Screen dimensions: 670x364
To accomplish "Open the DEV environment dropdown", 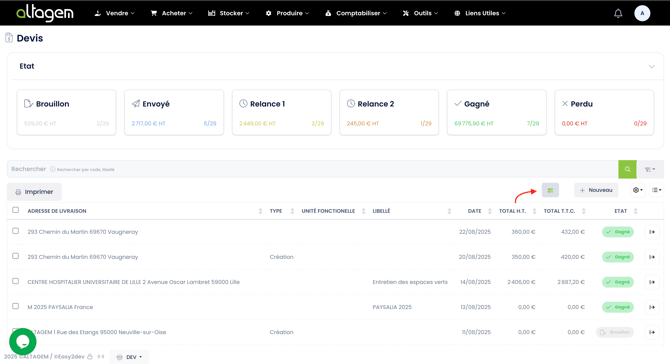I will 129,357.
